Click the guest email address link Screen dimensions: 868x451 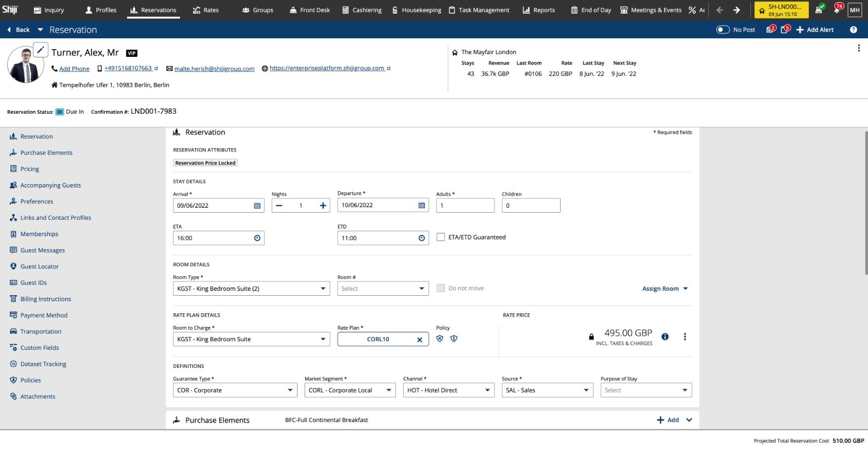[x=214, y=69]
